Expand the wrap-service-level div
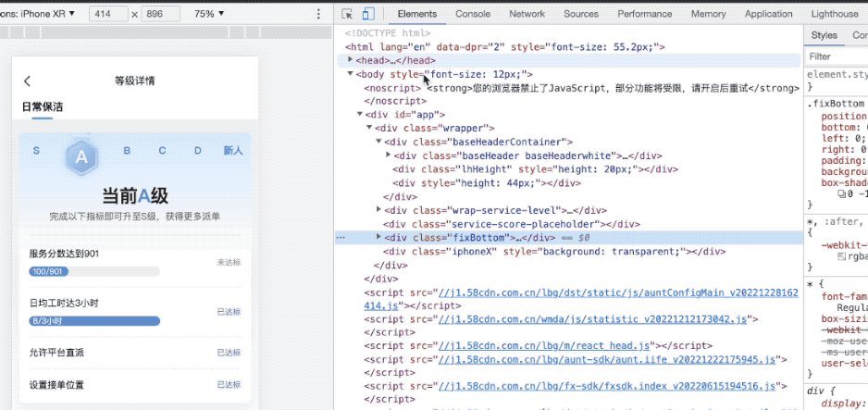 coord(378,209)
